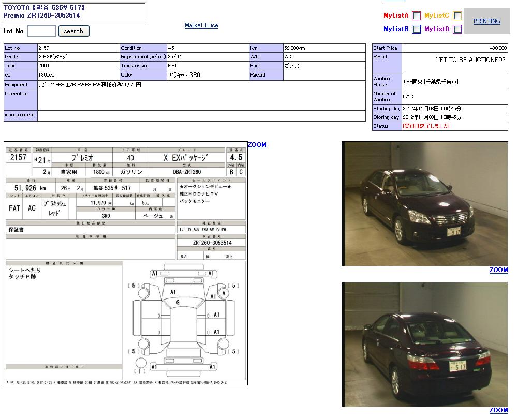Select the rear view car photo
The width and height of the screenshot is (532, 418).
[x=424, y=344]
